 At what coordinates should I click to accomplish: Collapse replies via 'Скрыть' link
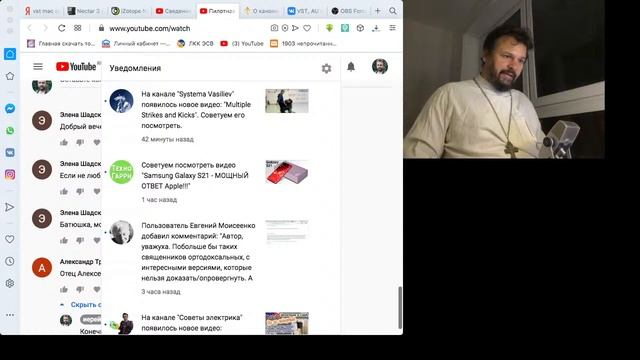pyautogui.click(x=81, y=304)
